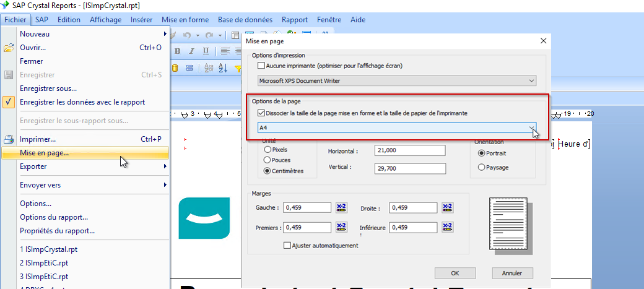Open the A4 page size dropdown
This screenshot has height=289, width=644.
click(531, 128)
